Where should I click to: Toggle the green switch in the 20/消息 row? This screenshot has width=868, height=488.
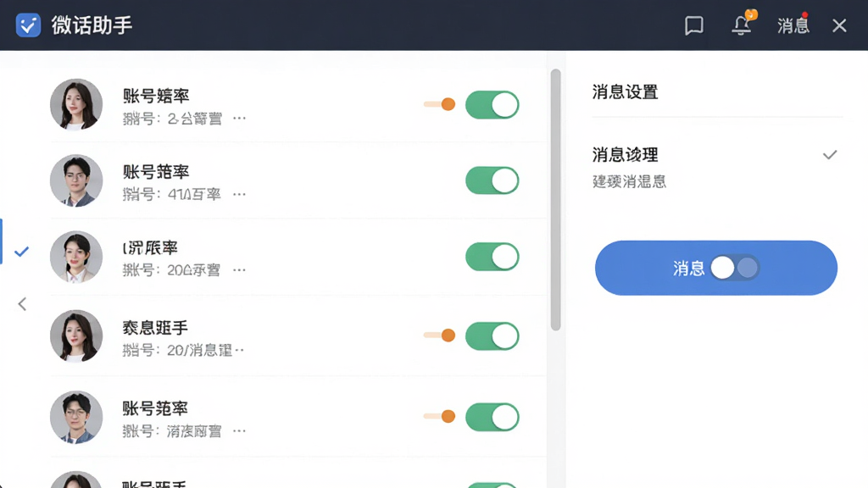click(x=492, y=335)
